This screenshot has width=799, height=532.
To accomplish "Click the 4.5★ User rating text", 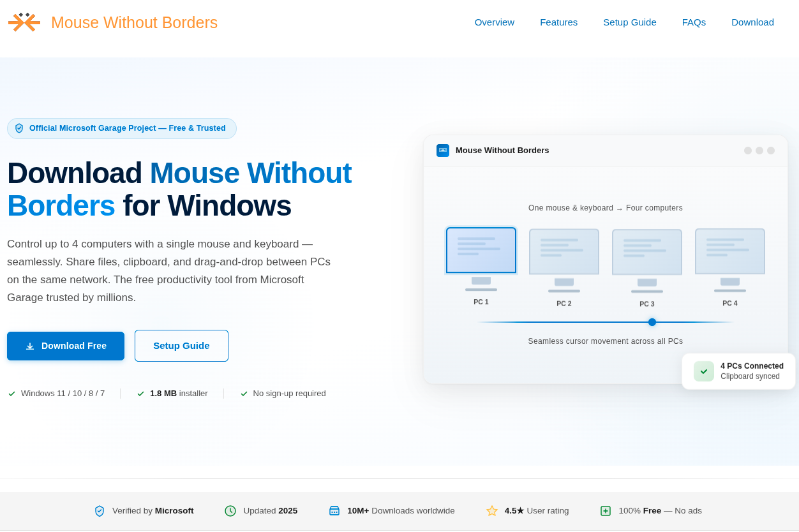I will coord(537,511).
